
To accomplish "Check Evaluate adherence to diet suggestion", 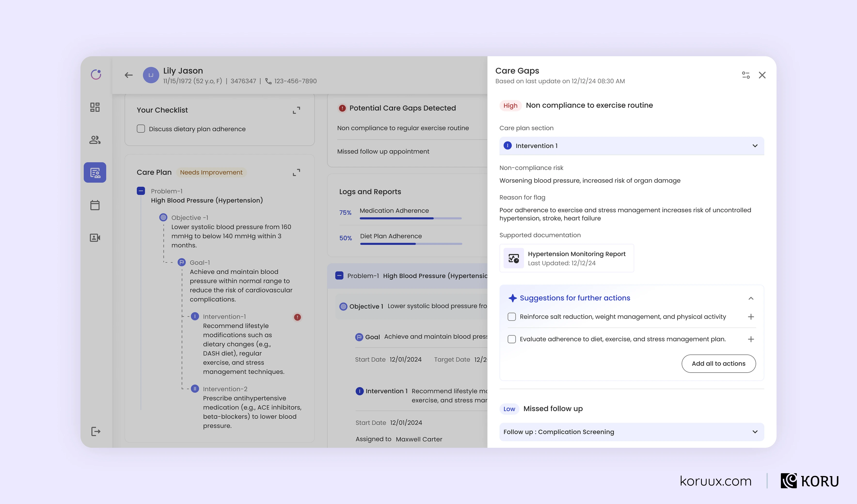I will point(511,339).
